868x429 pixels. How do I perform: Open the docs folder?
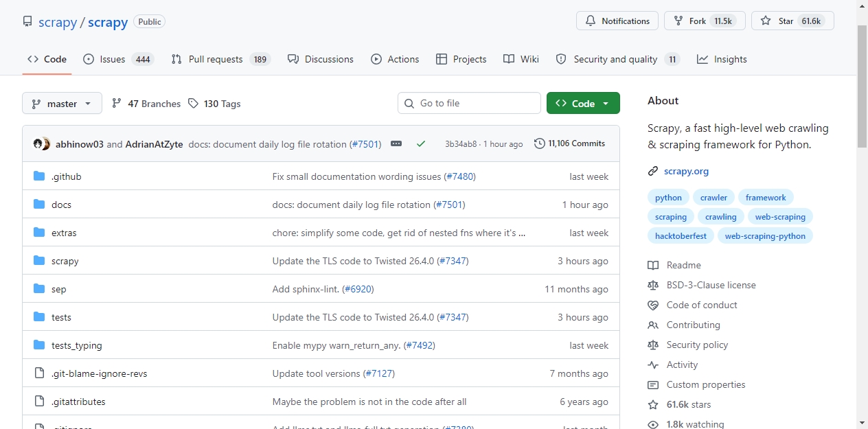pos(61,205)
